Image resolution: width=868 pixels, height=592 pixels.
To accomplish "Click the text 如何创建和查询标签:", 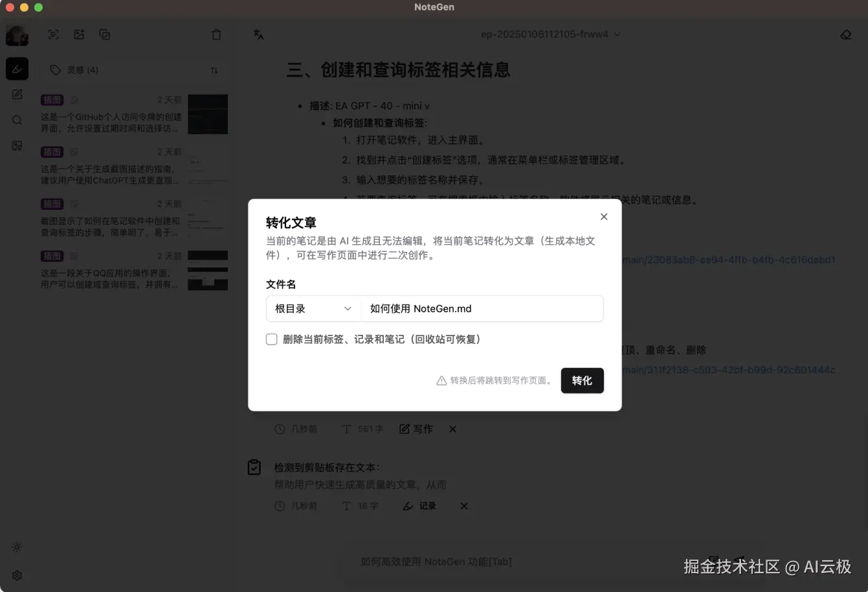I will (x=380, y=123).
